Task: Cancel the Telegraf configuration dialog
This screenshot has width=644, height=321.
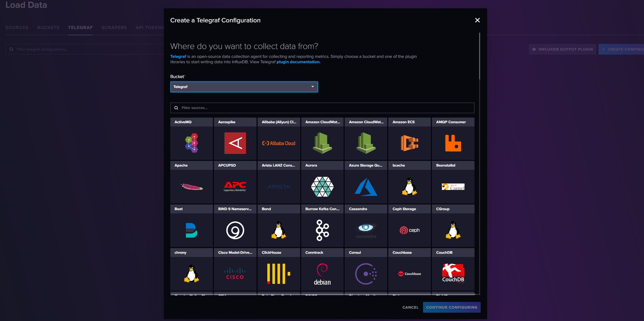Action: pos(410,307)
